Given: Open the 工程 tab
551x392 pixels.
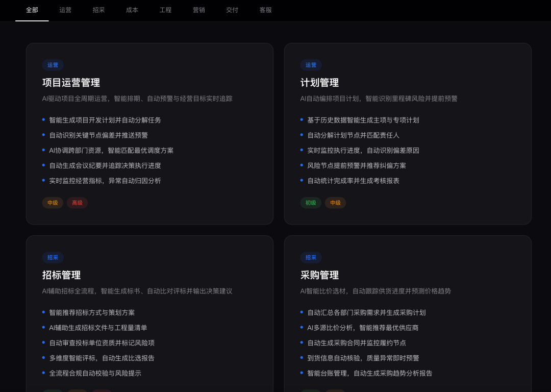Looking at the screenshot, I should [165, 10].
